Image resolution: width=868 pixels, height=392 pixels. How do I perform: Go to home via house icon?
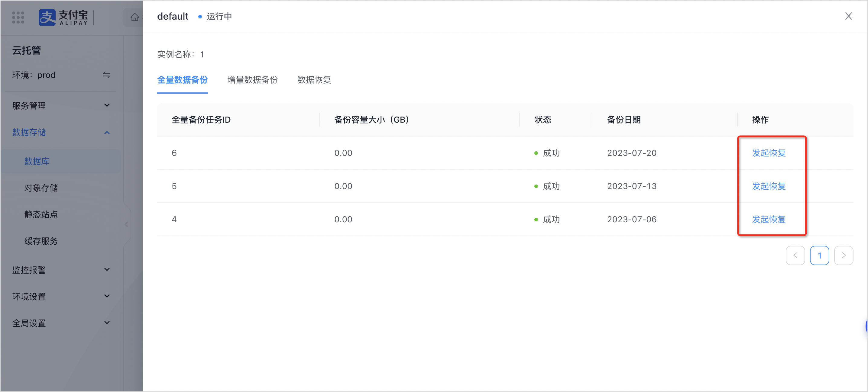tap(134, 17)
